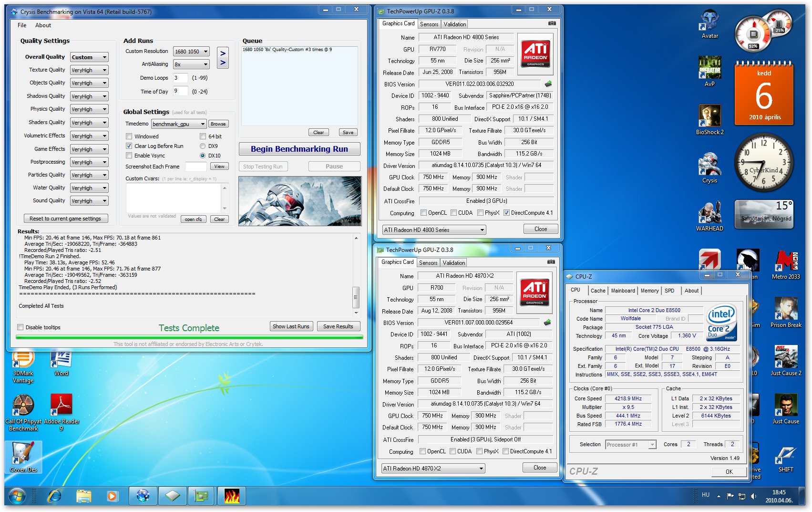Launch Metro 2033 desktop icon
Screen dimensions: 812x512
[x=786, y=264]
